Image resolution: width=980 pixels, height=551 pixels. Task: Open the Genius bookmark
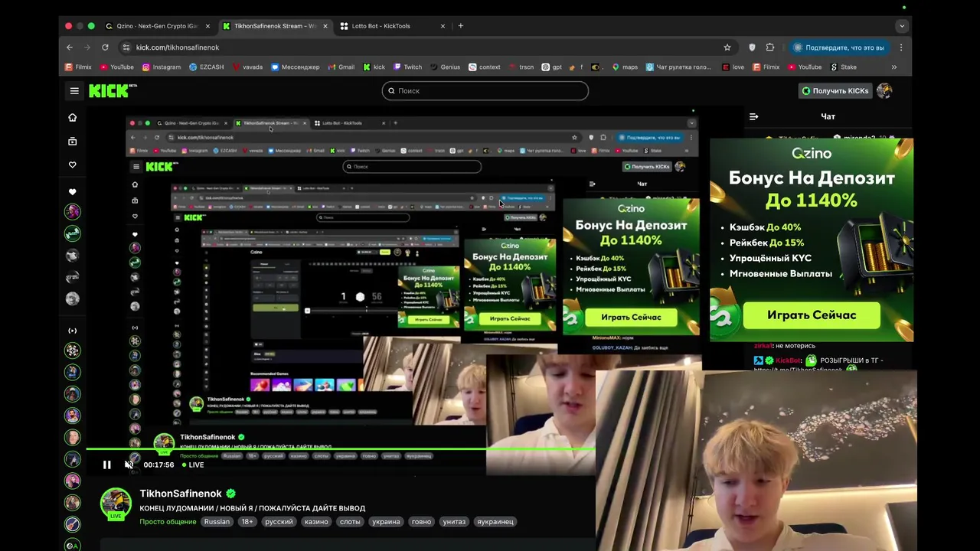point(445,67)
